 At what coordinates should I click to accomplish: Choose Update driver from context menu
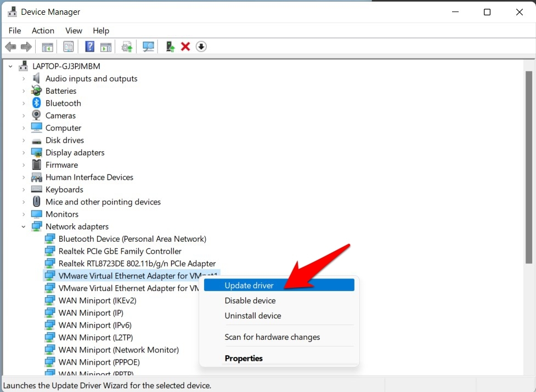click(249, 285)
